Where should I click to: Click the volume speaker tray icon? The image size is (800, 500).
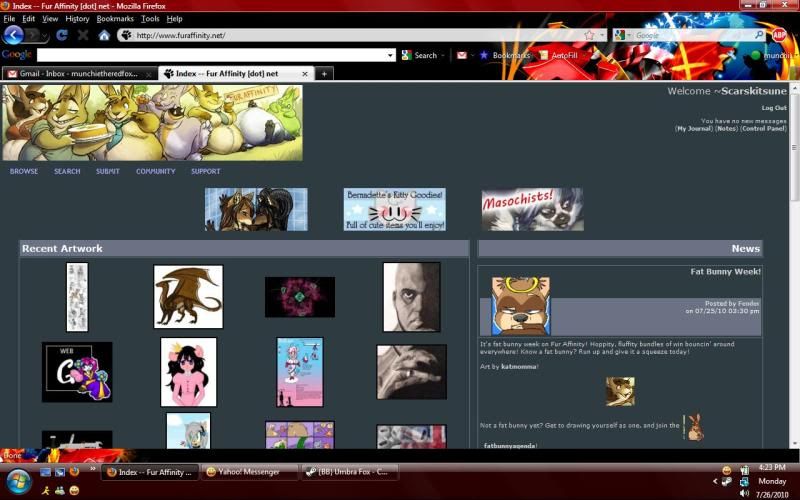coord(744,493)
